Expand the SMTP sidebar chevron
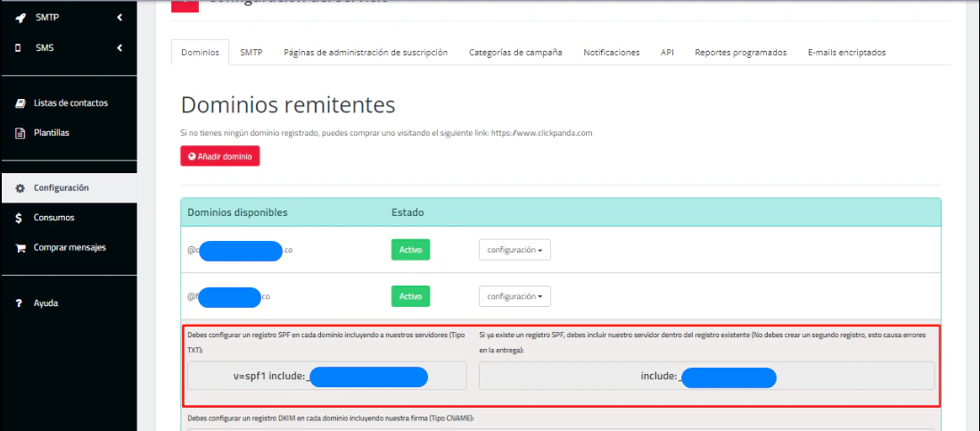The width and height of the screenshot is (980, 431). click(x=119, y=18)
